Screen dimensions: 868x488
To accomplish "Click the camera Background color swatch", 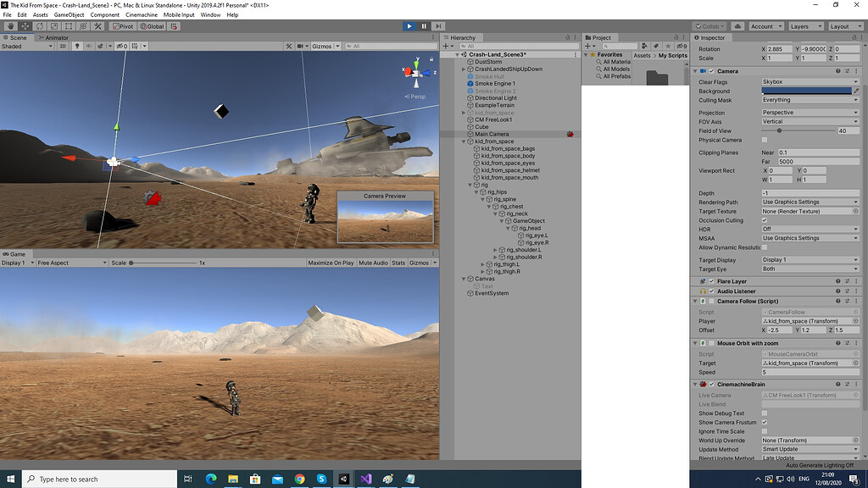I will point(805,91).
